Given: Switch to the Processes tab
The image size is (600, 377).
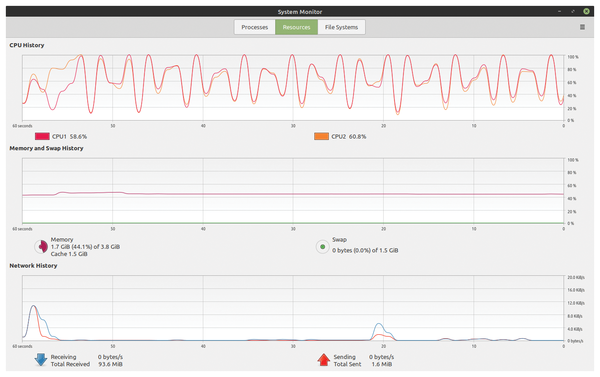Looking at the screenshot, I should click(254, 27).
